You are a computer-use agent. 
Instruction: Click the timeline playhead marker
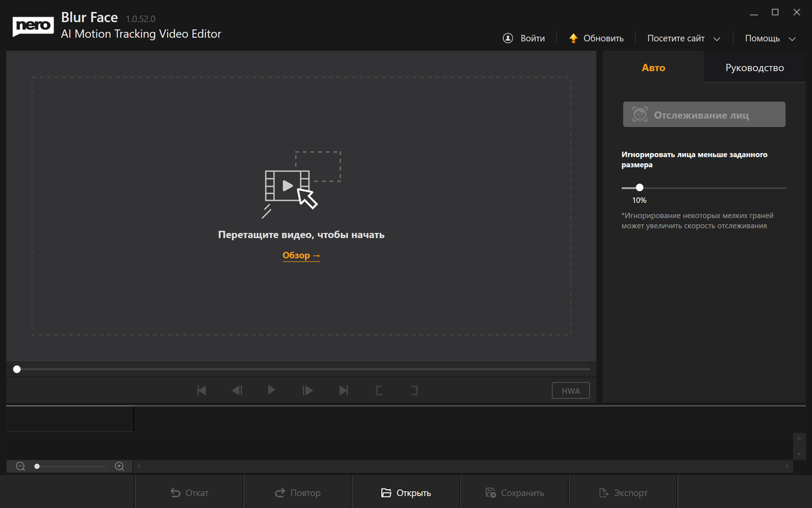click(16, 369)
